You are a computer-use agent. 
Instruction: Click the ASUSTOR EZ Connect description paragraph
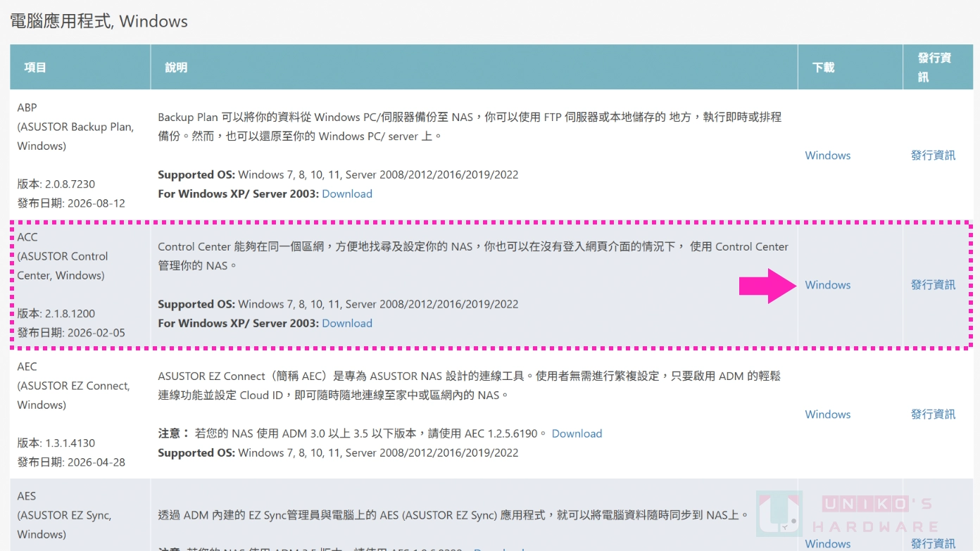click(469, 386)
